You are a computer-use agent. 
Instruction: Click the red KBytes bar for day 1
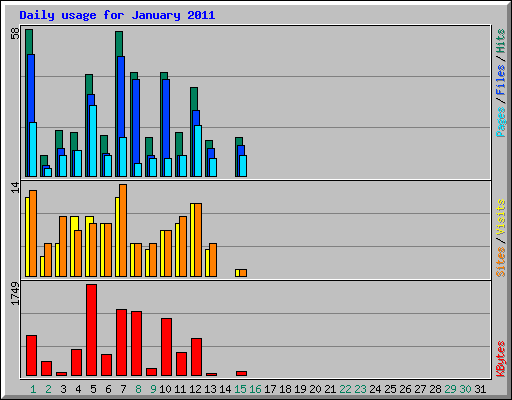coord(32,356)
